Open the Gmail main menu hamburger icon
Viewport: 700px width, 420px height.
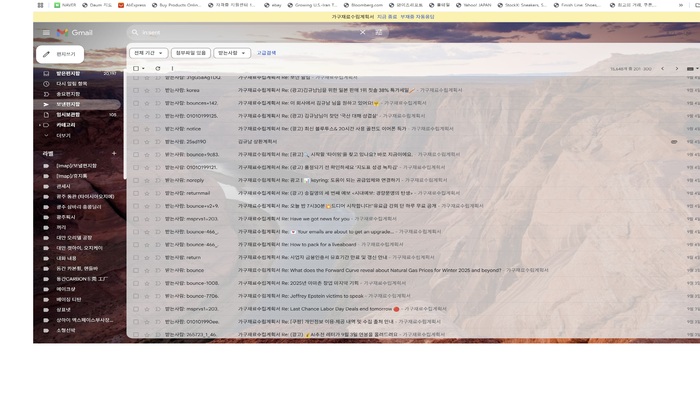pyautogui.click(x=46, y=32)
